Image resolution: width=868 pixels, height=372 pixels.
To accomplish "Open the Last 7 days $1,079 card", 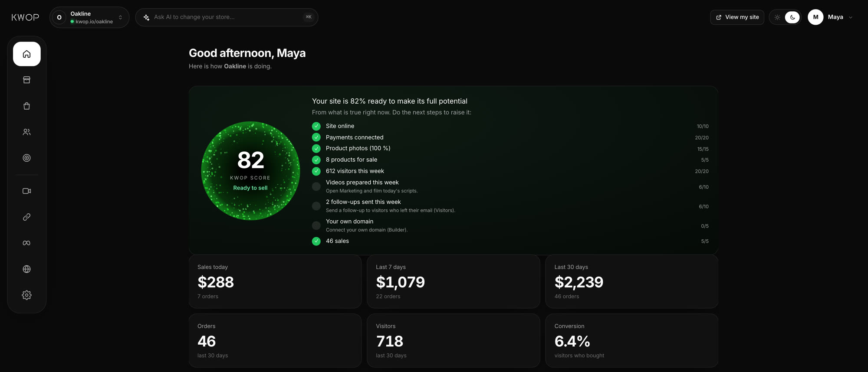I will (454, 281).
